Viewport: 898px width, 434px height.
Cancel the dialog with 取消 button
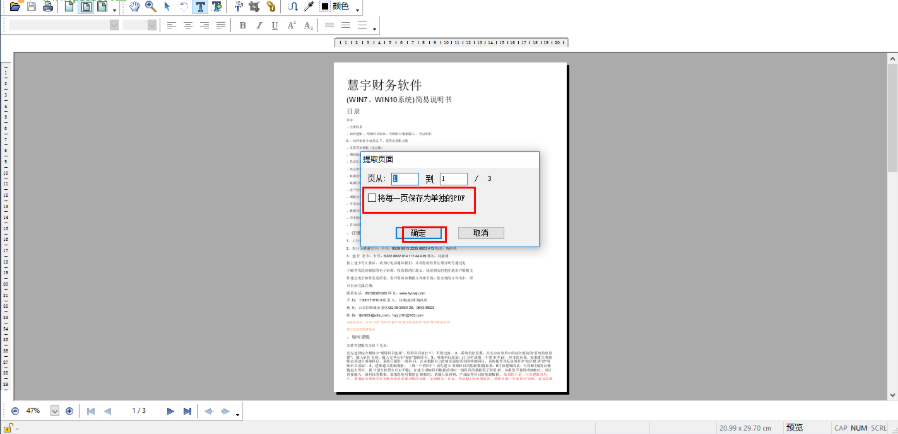pos(481,233)
